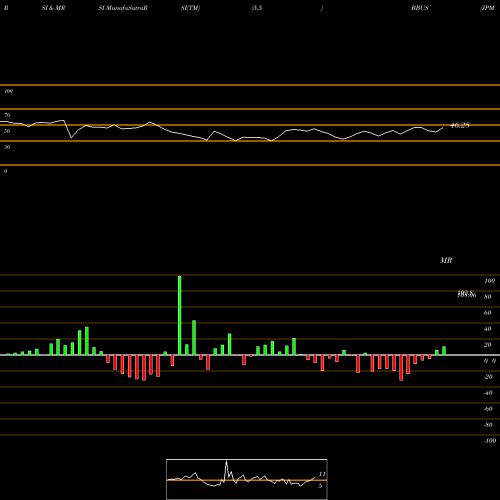Click the 20 label on MR right axis
500x500 pixels.
pos(487,345)
